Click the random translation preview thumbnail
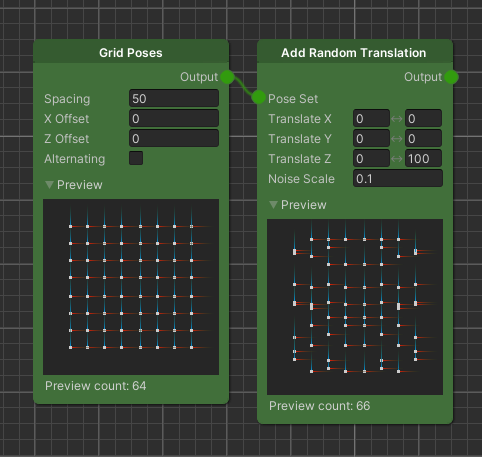Viewport: 482px width, 457px height. tap(355, 307)
